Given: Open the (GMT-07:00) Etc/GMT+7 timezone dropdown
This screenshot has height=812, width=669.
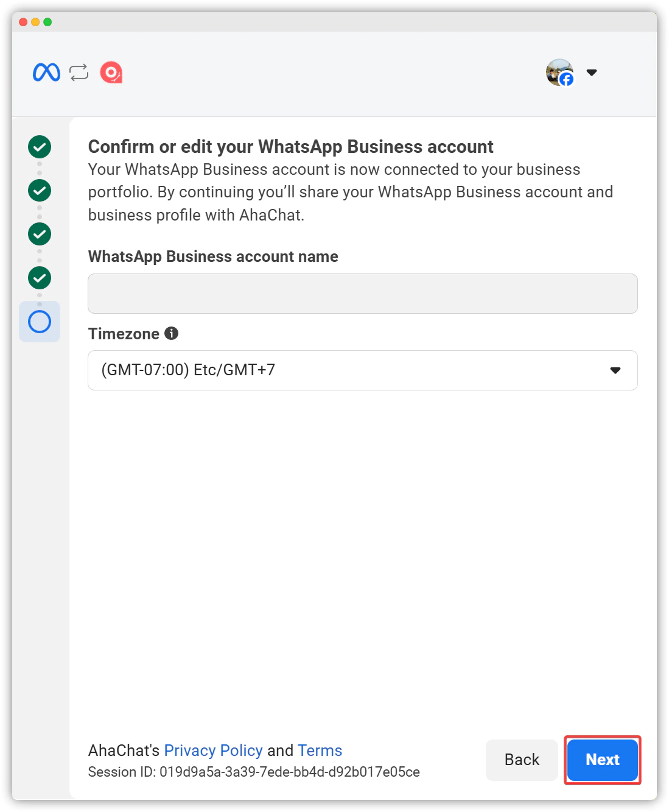Looking at the screenshot, I should pyautogui.click(x=363, y=370).
